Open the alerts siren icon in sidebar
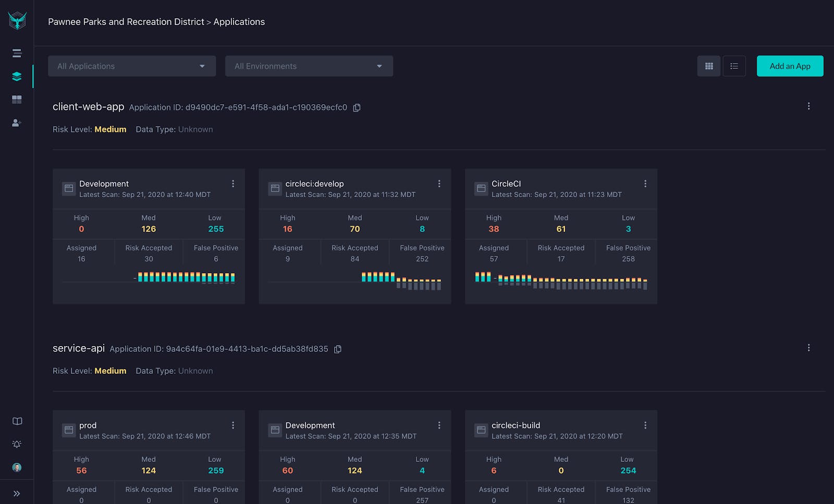The width and height of the screenshot is (834, 504). pos(17,444)
